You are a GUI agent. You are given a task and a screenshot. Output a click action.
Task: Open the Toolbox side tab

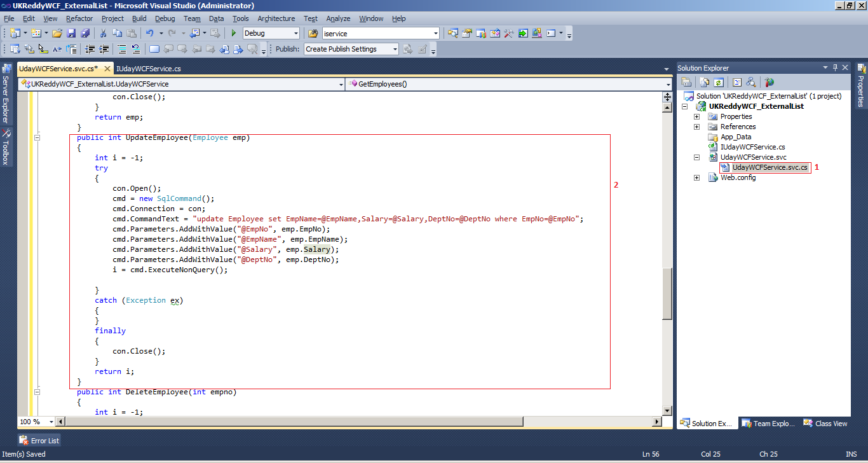coord(6,147)
